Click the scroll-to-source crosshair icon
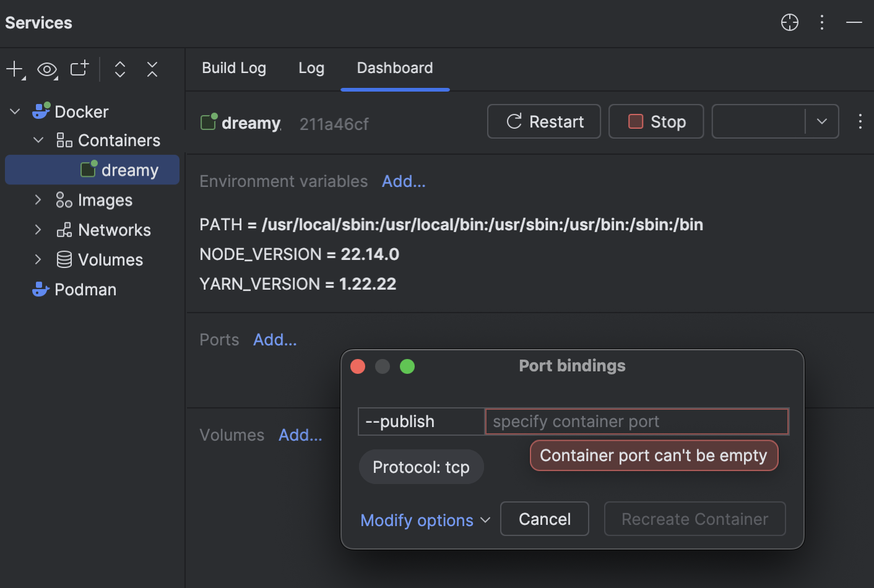The image size is (874, 588). pyautogui.click(x=789, y=22)
